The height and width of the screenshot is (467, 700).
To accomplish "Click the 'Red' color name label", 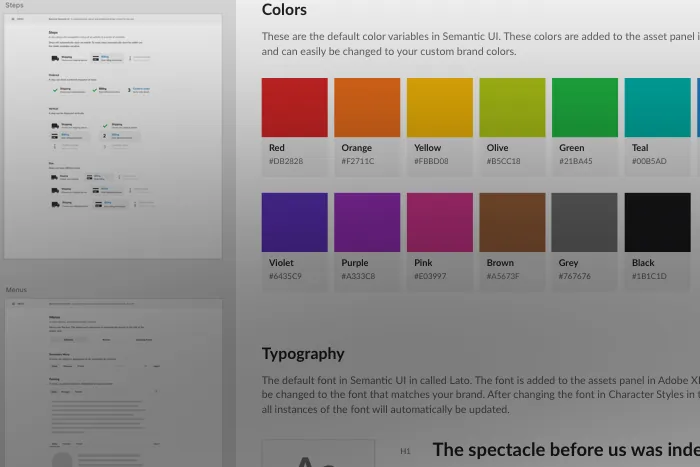I will click(277, 148).
